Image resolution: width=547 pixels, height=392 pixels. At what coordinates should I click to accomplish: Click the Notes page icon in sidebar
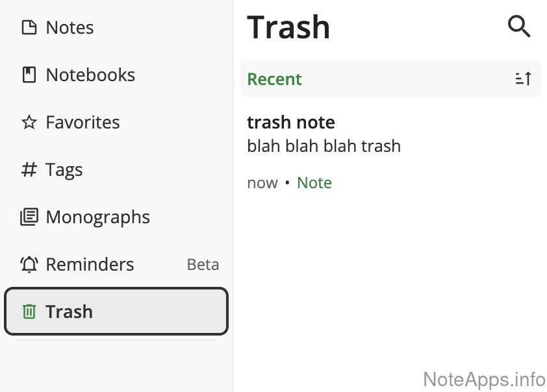pyautogui.click(x=29, y=28)
